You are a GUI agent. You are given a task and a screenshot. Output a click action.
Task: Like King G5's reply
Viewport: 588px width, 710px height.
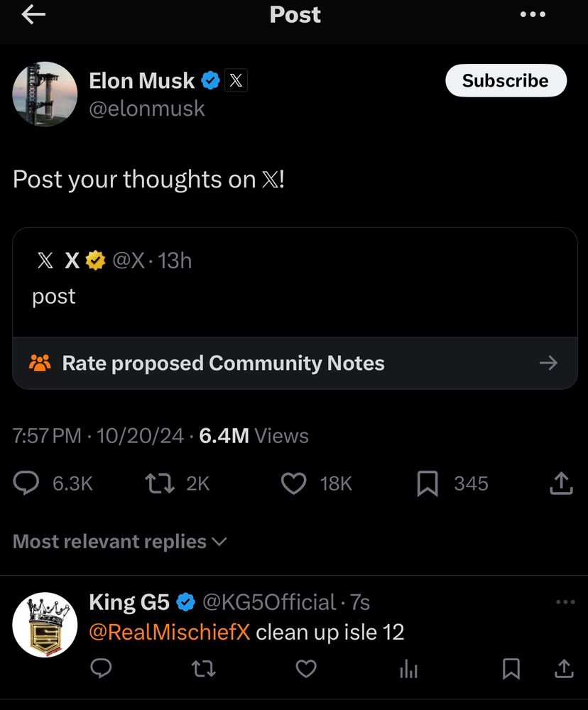pos(306,669)
